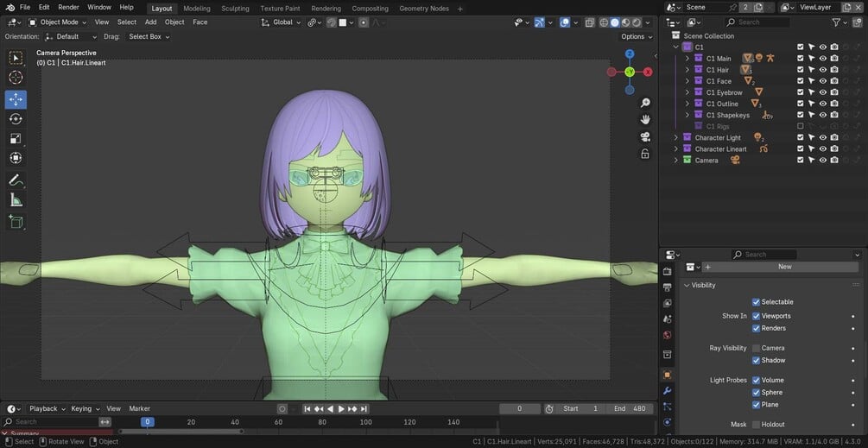Click the End frame field 480
Screen dimensions: 868x448
(x=630, y=409)
